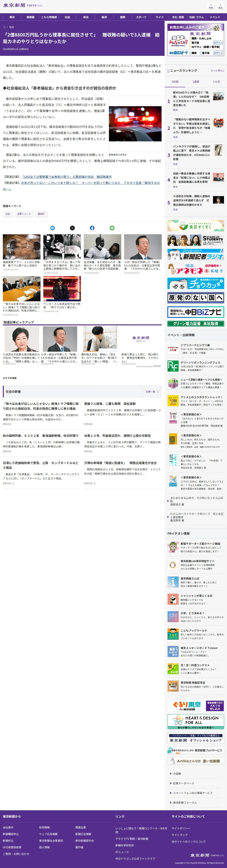Screen dimensions: 227x868
Task: Open article 台風１０号、列島接近恐れ
Action: point(117,436)
